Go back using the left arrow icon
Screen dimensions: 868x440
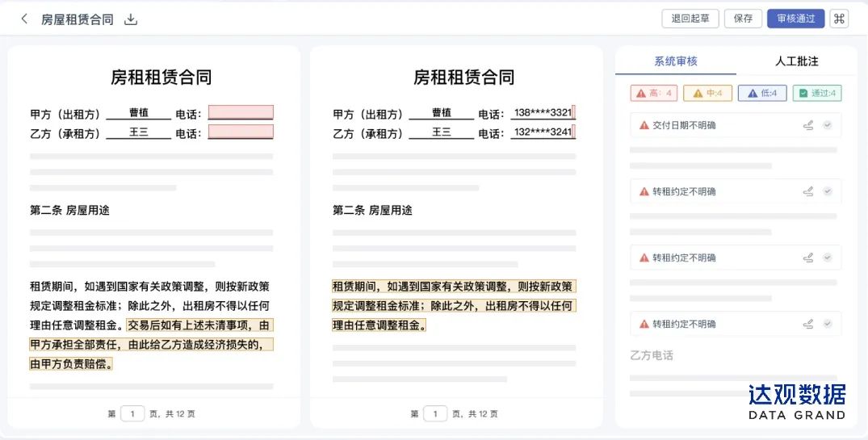pyautogui.click(x=24, y=19)
